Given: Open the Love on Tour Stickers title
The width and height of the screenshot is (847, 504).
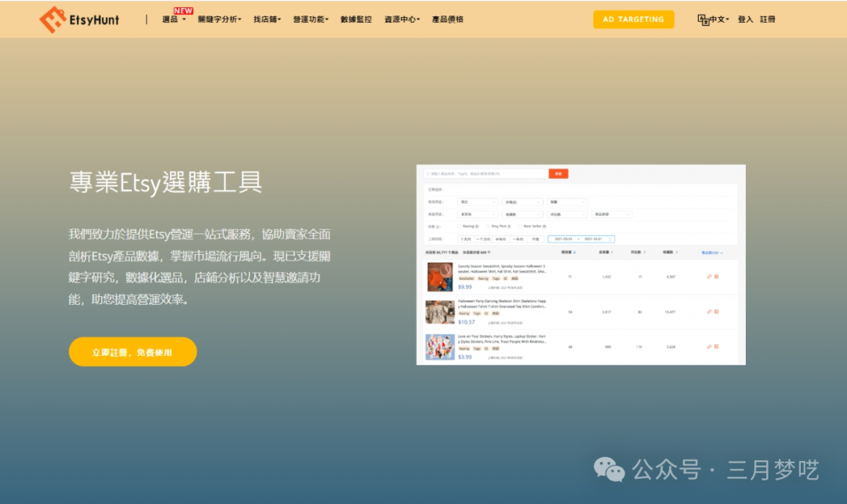Looking at the screenshot, I should coord(502,339).
